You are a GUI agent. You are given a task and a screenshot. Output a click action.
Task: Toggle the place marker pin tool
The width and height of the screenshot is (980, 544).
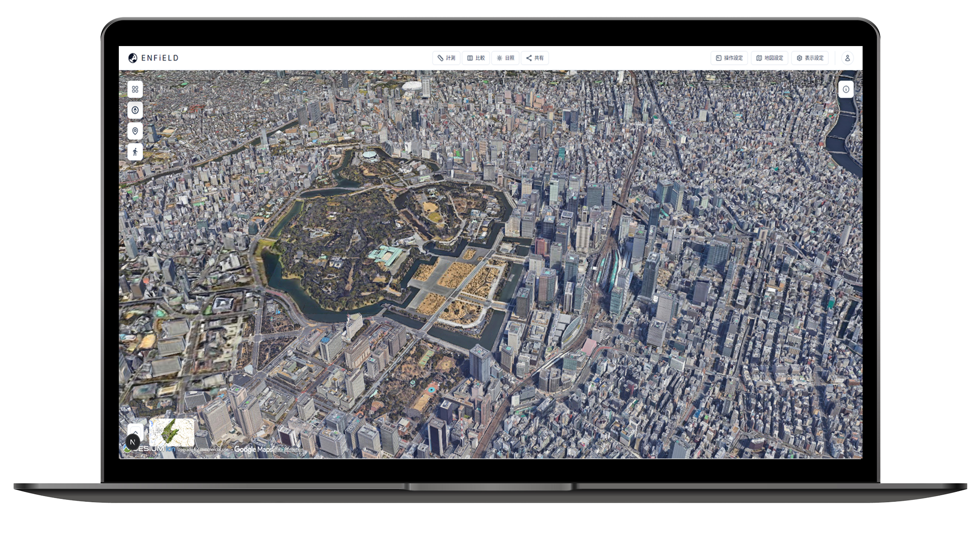pyautogui.click(x=135, y=131)
